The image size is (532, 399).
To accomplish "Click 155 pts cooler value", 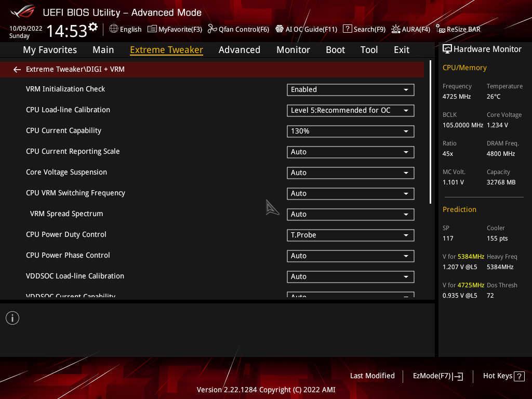I will point(497,238).
